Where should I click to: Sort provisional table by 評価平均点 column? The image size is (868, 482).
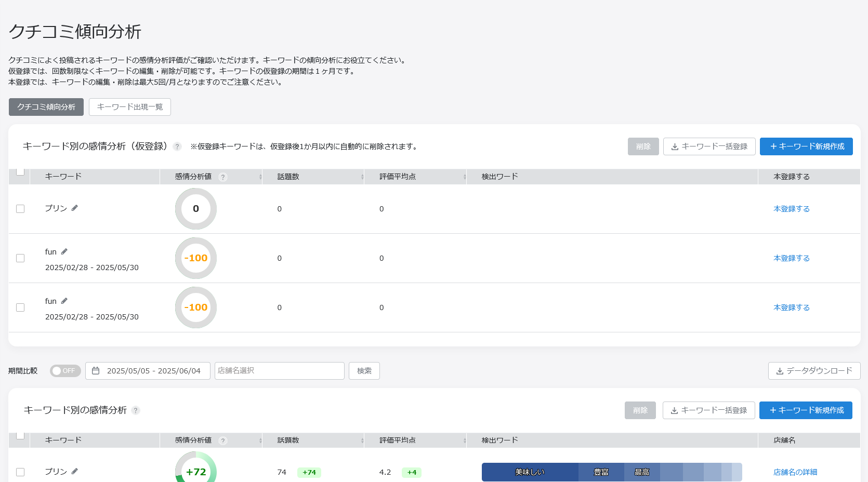click(464, 177)
